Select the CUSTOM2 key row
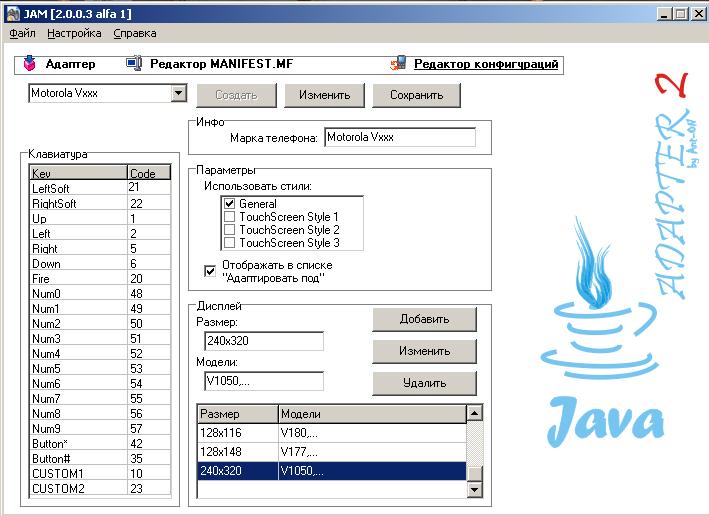This screenshot has width=709, height=515. coord(100,488)
